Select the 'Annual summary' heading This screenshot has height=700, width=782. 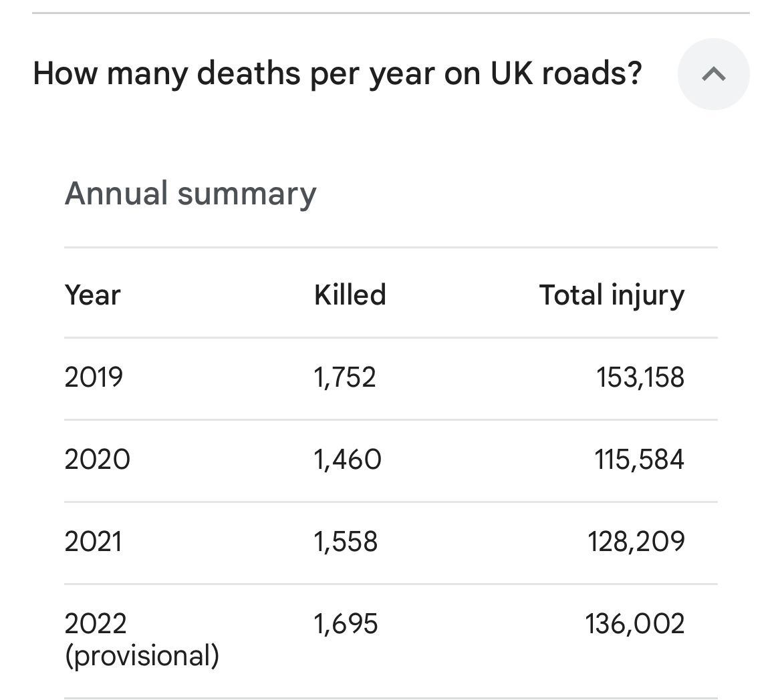[x=190, y=194]
